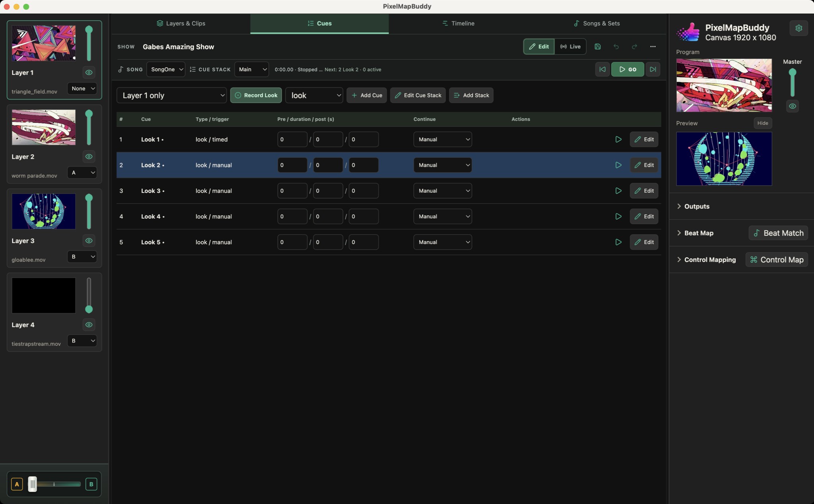Switch to the Timeline tab

pyautogui.click(x=458, y=23)
